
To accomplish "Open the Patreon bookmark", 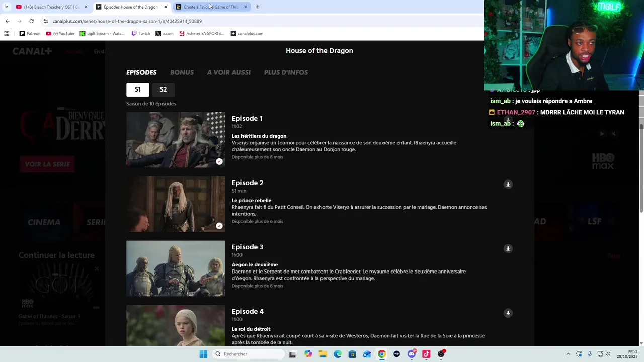I will [30, 34].
